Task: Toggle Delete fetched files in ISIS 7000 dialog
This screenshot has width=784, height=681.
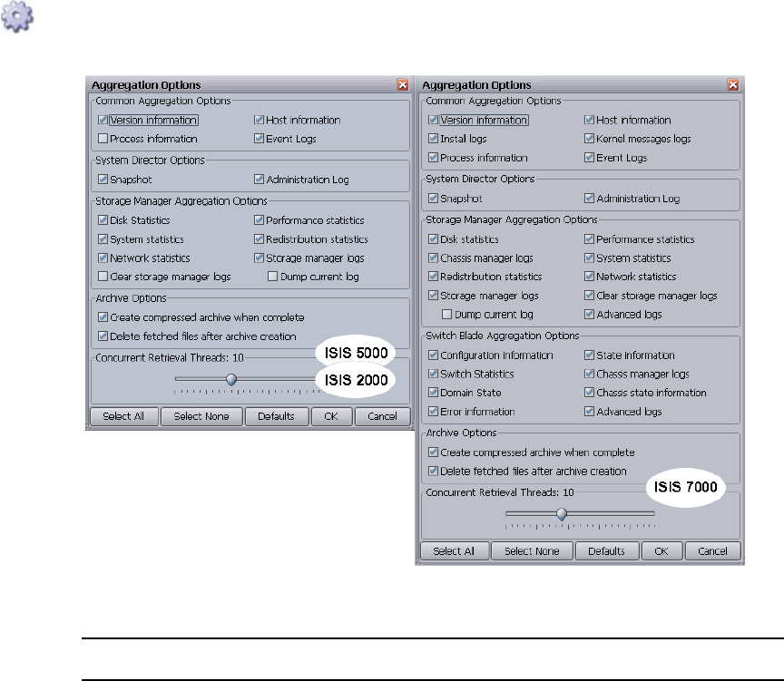Action: pos(434,472)
